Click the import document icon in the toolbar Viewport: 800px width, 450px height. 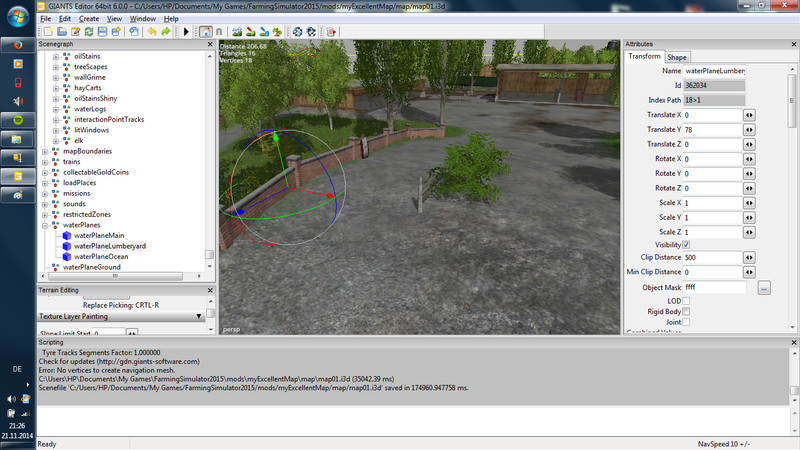134,32
